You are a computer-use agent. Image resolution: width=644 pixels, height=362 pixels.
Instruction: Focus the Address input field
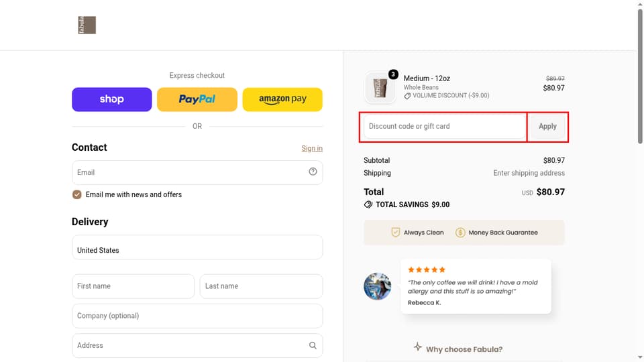click(x=197, y=346)
